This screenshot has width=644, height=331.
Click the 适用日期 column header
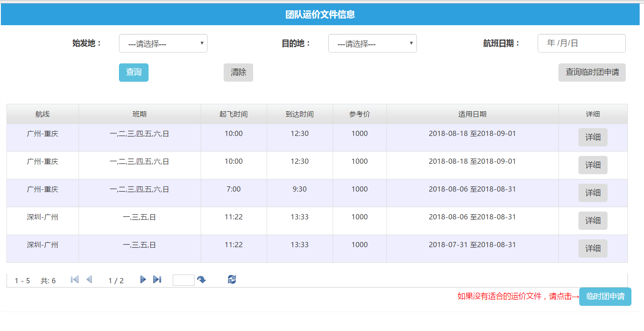(472, 114)
